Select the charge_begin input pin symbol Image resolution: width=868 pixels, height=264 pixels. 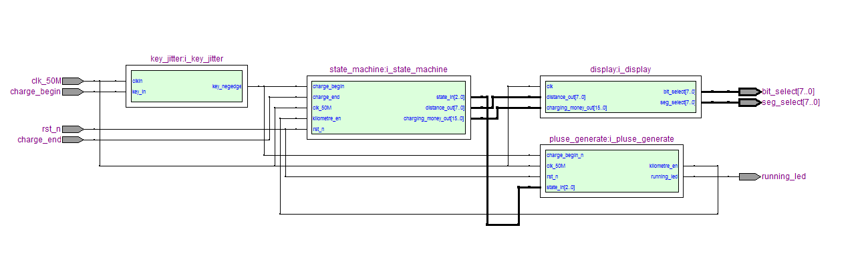click(x=73, y=92)
